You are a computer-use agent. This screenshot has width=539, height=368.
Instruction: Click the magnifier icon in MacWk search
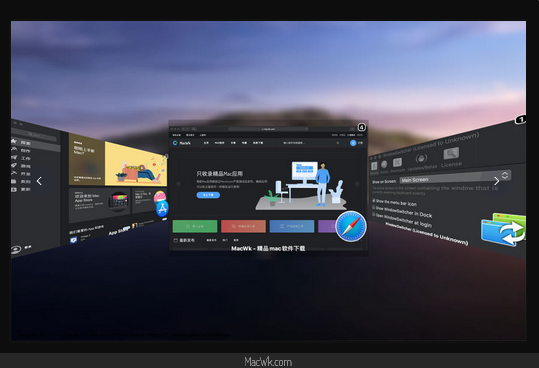[338, 143]
